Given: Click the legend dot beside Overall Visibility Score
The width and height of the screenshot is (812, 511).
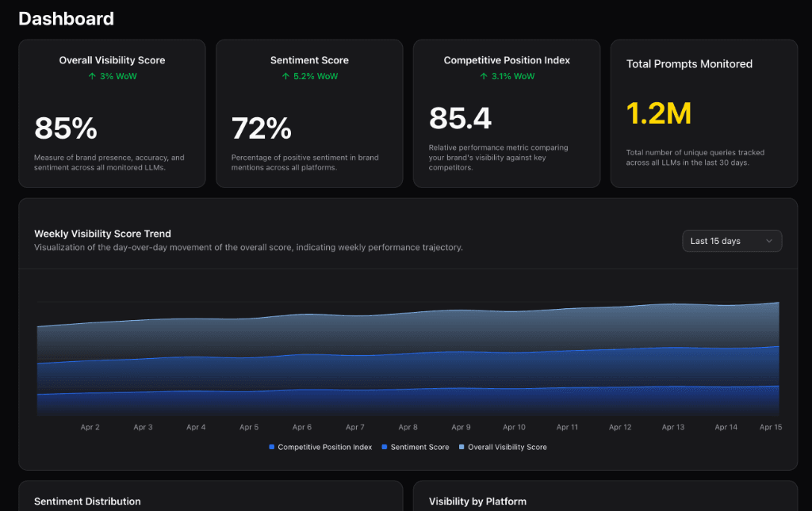Looking at the screenshot, I should click(x=463, y=447).
